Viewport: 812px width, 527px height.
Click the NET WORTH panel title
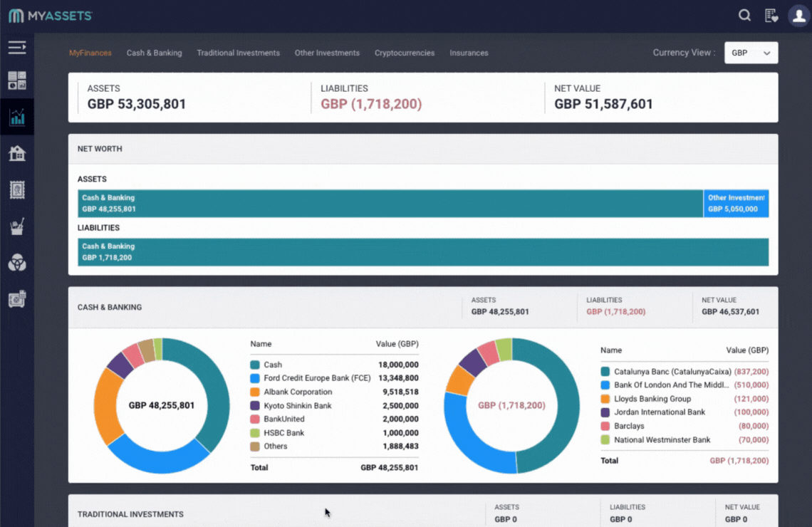coord(100,149)
